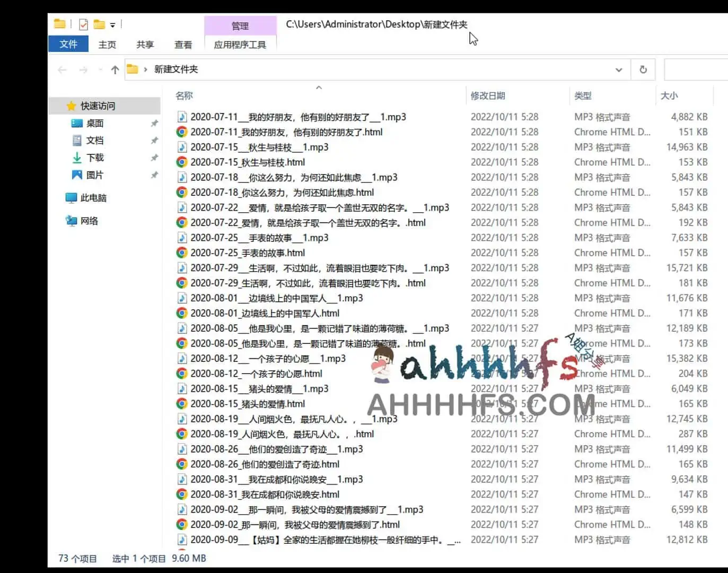The height and width of the screenshot is (573, 728).
Task: Switch to the 查看 ribbon tab
Action: 182,45
